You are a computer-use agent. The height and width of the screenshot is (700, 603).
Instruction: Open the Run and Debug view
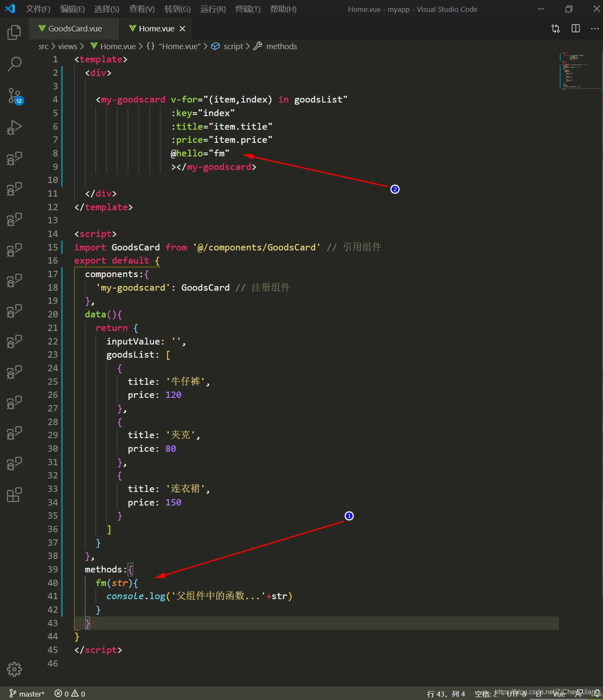(x=14, y=127)
